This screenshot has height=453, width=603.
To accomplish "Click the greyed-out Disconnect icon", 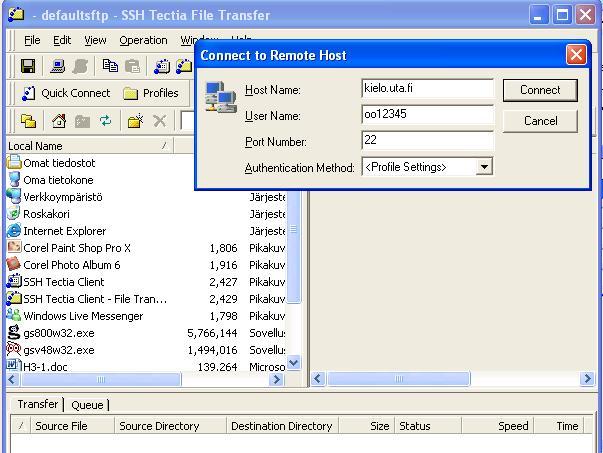I will pos(81,66).
